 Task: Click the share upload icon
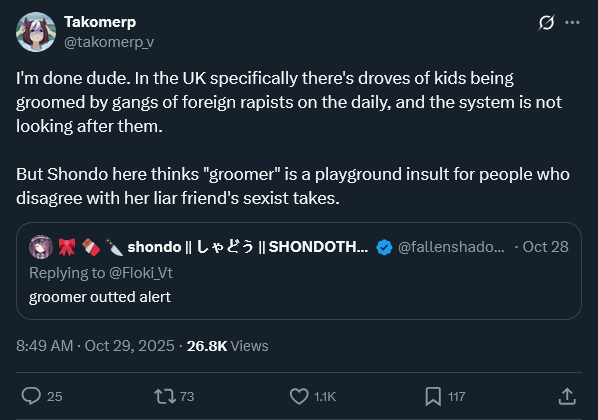point(567,396)
